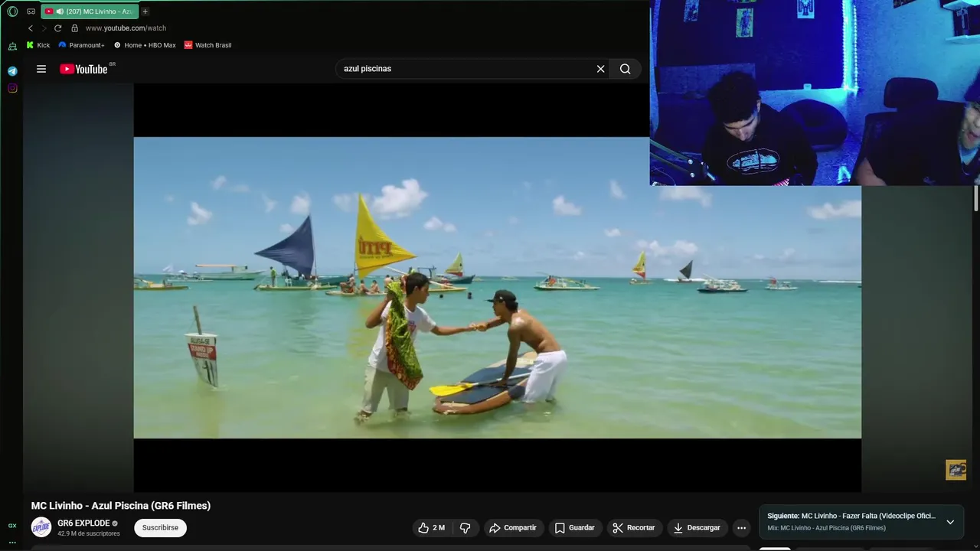The width and height of the screenshot is (980, 551).
Task: Open the YouTube hamburger guide menu
Action: [41, 69]
